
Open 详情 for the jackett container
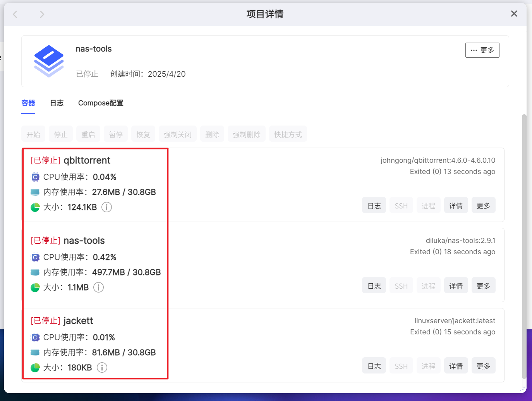point(456,366)
